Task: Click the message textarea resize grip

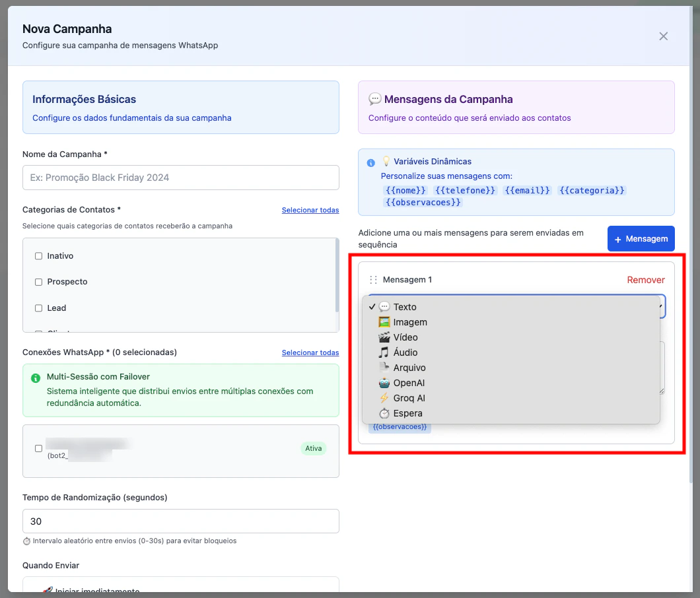Action: click(662, 391)
